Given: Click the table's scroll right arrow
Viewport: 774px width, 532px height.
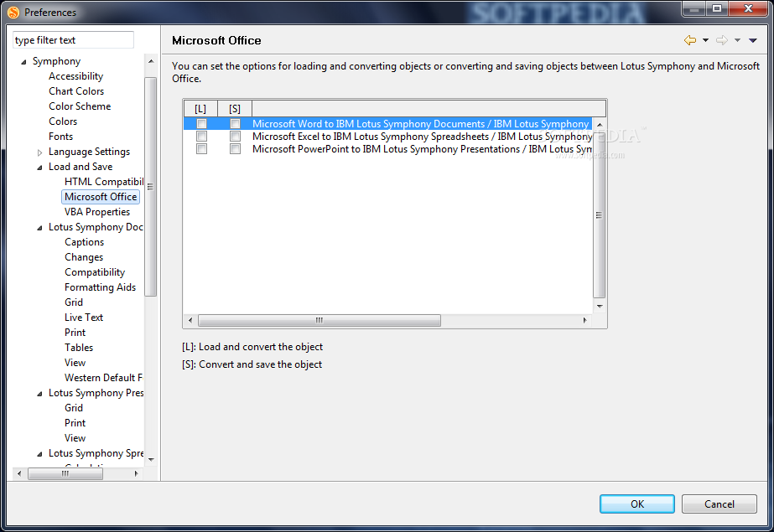Looking at the screenshot, I should tap(585, 321).
